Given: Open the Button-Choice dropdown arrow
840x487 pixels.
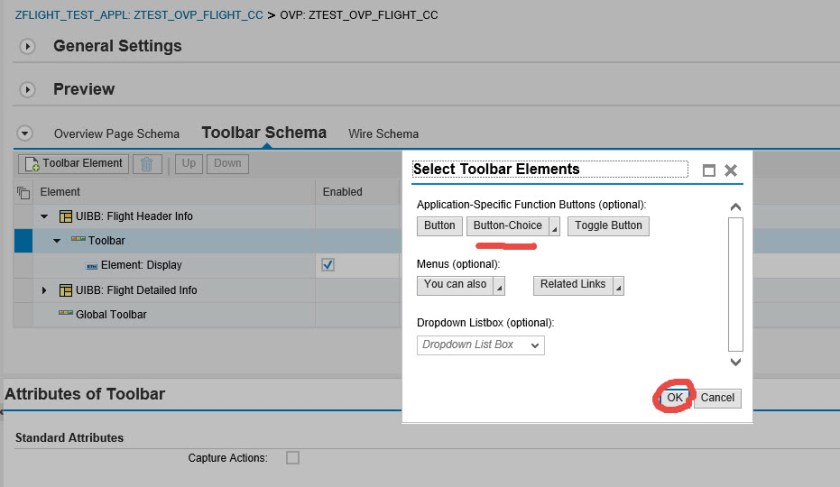Looking at the screenshot, I should [555, 226].
